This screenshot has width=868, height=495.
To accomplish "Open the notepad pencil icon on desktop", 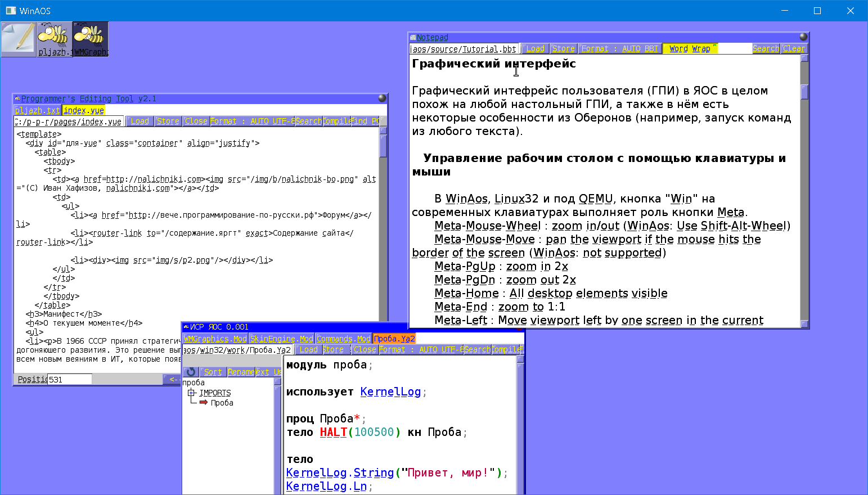I will coord(18,39).
